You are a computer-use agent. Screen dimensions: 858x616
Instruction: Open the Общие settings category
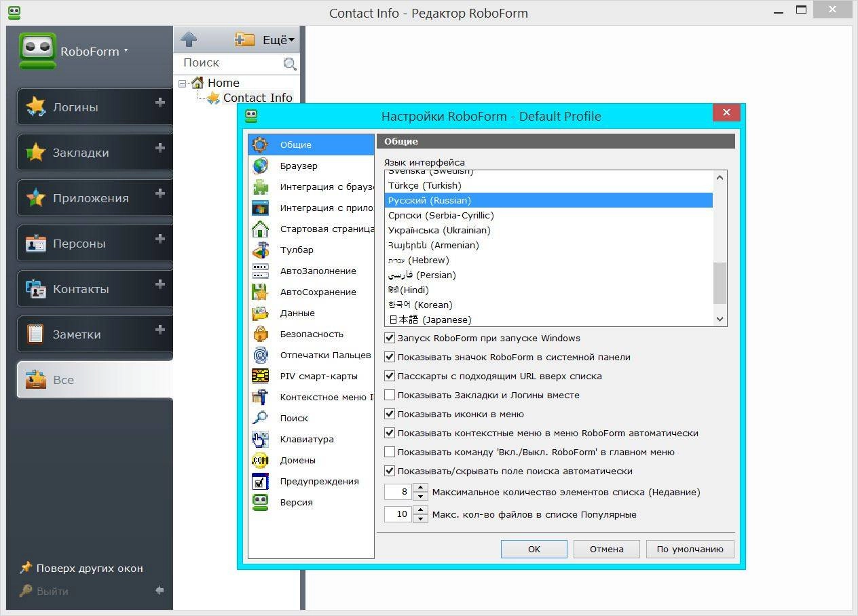coord(311,145)
